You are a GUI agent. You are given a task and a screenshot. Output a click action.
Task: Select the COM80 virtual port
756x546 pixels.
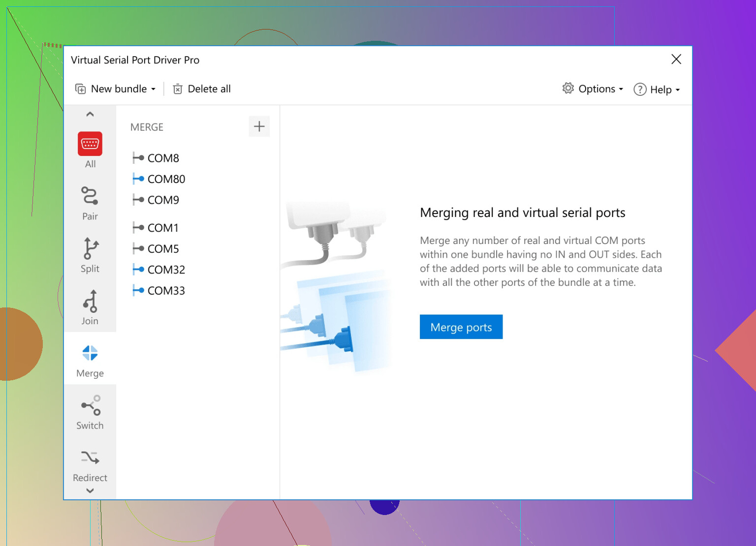[x=166, y=179]
